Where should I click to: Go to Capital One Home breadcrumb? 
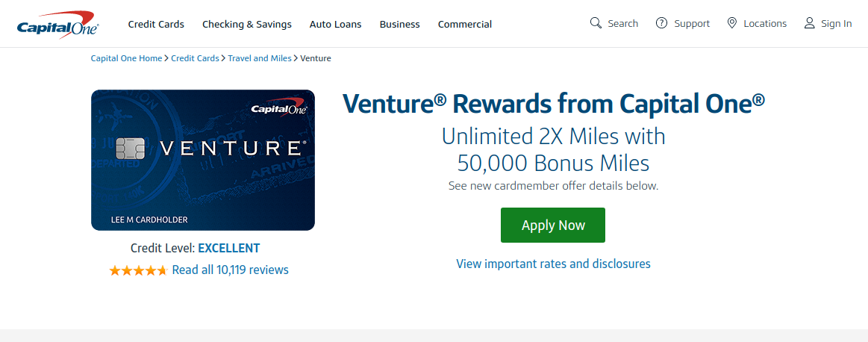127,58
